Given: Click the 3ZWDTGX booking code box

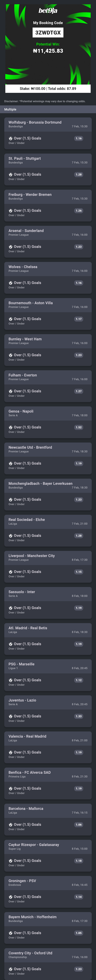Looking at the screenshot, I should (x=48, y=33).
